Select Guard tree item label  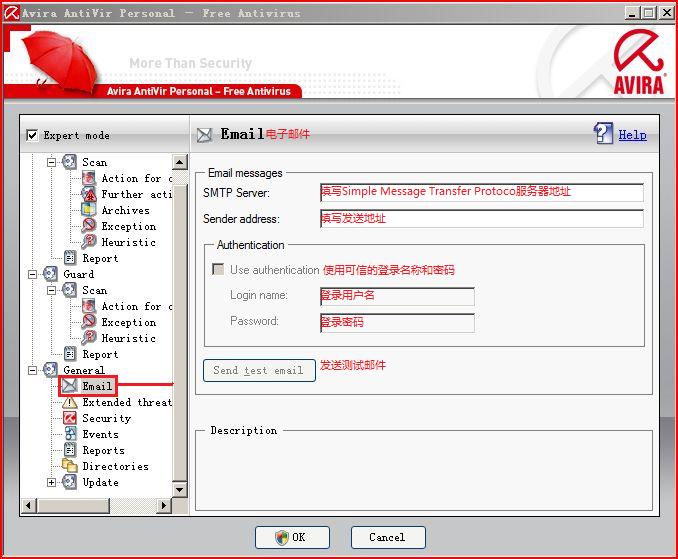click(78, 275)
